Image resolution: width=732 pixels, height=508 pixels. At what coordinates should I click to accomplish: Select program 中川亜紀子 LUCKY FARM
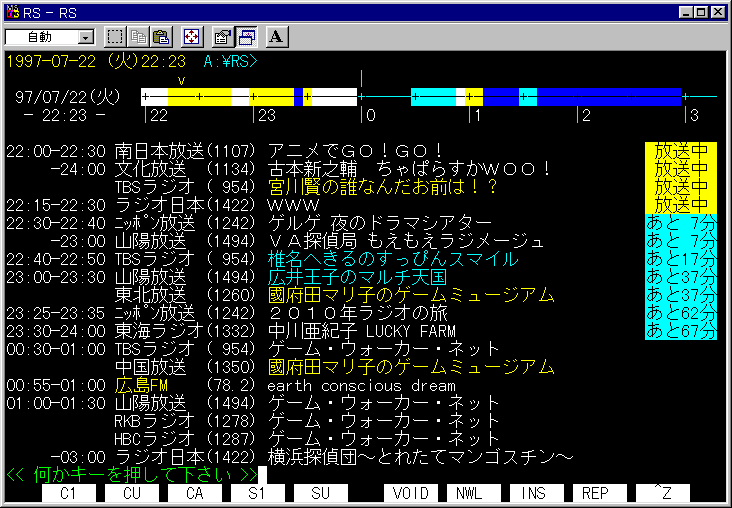[362, 331]
